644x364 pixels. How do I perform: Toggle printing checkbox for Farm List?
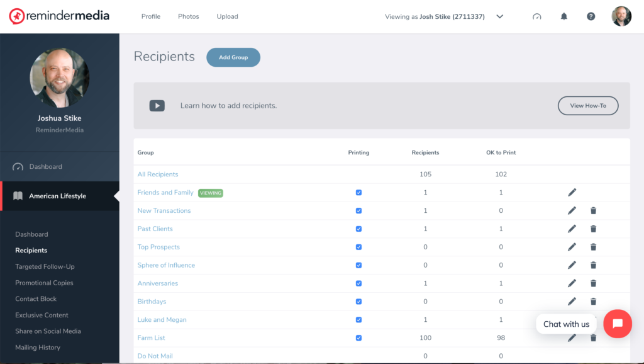tap(358, 338)
